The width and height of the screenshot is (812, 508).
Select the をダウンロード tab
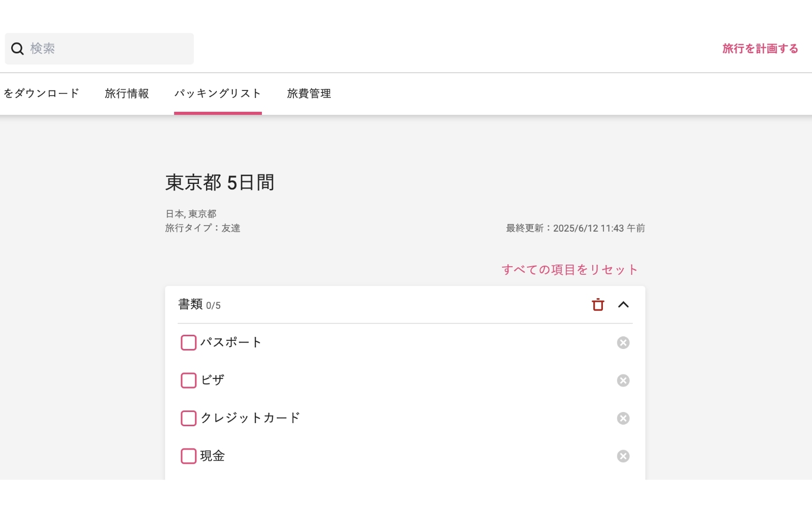point(41,93)
